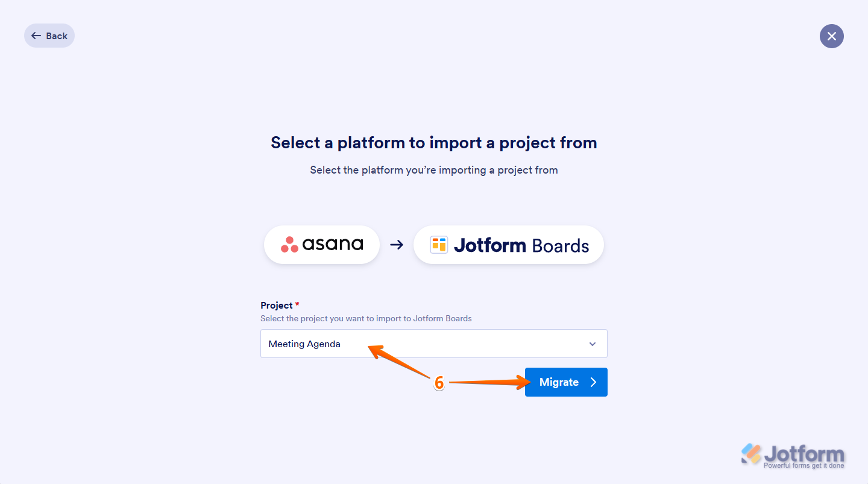Click the orange step number 6 marker
The width and height of the screenshot is (868, 484).
tap(439, 383)
